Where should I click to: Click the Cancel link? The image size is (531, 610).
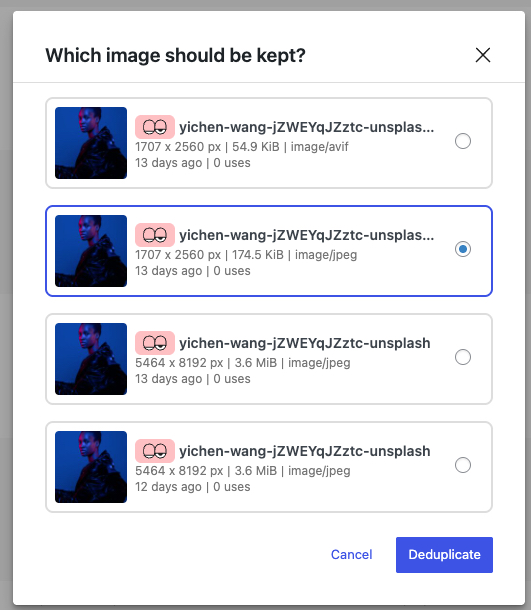pos(351,555)
